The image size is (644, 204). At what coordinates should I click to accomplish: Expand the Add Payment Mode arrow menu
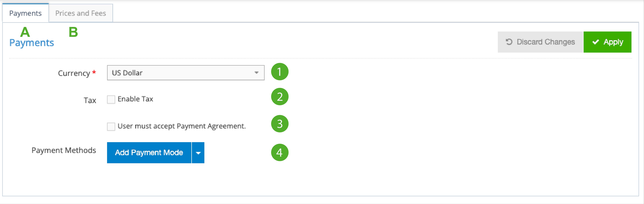pos(198,153)
